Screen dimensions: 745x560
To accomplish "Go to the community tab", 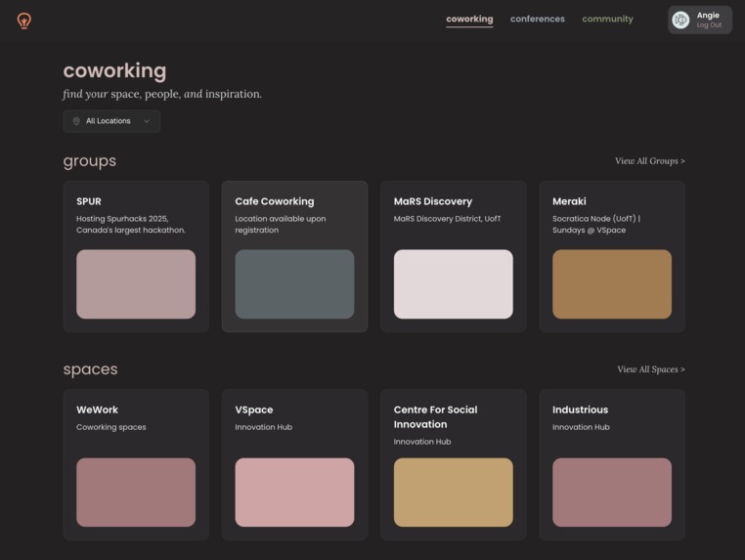I will 608,19.
